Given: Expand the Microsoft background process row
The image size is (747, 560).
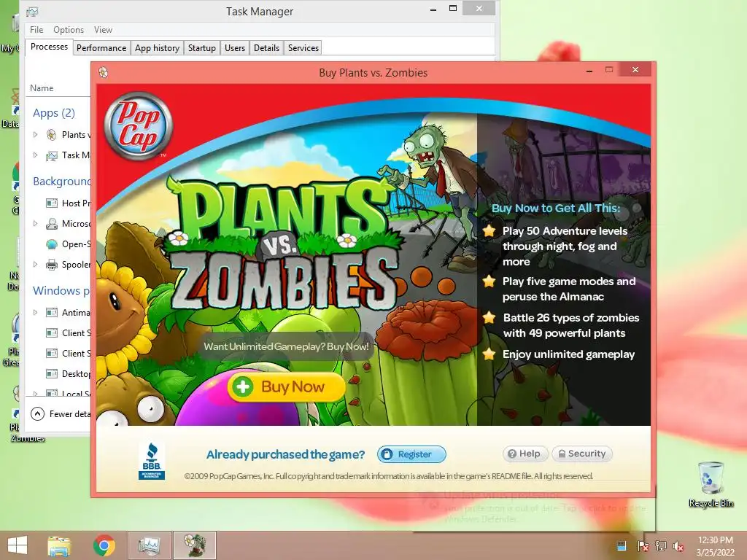Looking at the screenshot, I should (x=35, y=223).
